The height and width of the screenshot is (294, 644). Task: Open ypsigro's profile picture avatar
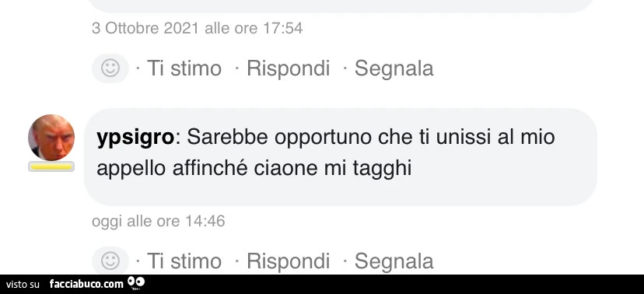pyautogui.click(x=51, y=138)
